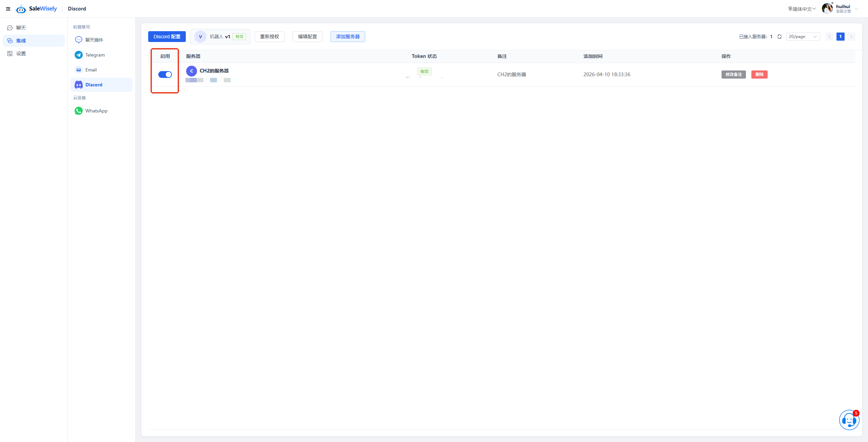868x442 pixels.
Task: Click the connected servers count text
Action: (756, 37)
